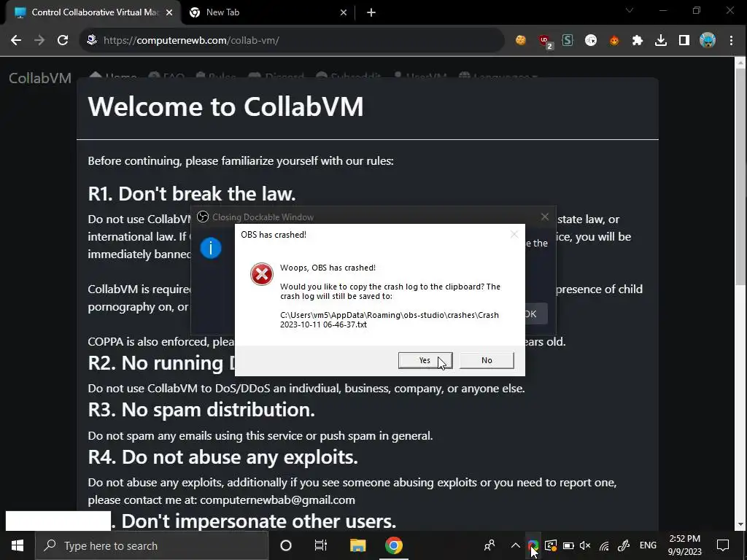The width and height of the screenshot is (747, 560).
Task: Close the Closing Dockable Window dialog
Action: (545, 217)
